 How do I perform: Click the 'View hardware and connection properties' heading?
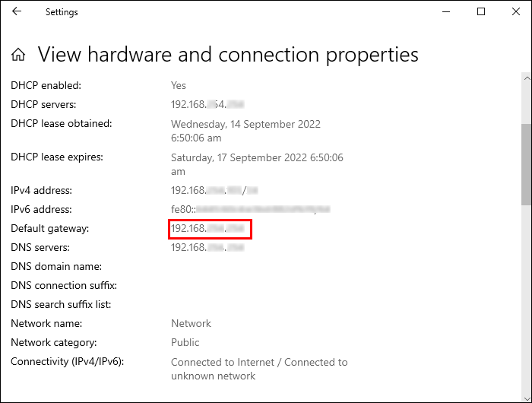pyautogui.click(x=228, y=55)
